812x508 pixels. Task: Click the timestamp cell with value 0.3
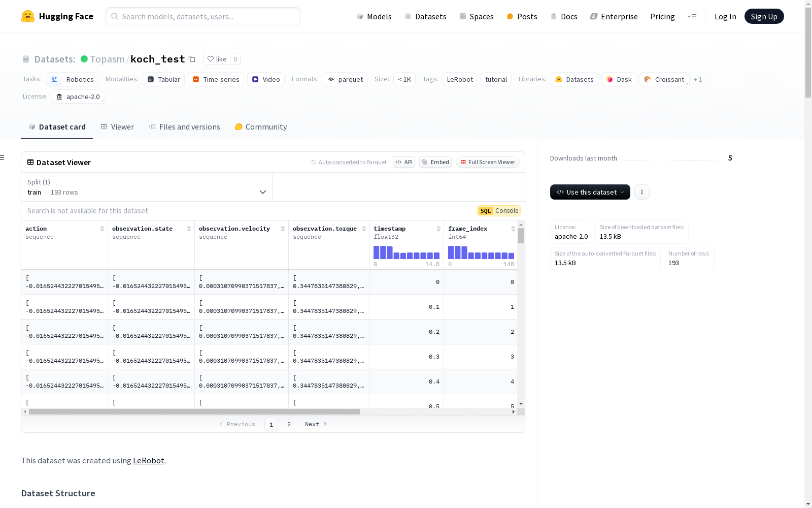click(407, 357)
